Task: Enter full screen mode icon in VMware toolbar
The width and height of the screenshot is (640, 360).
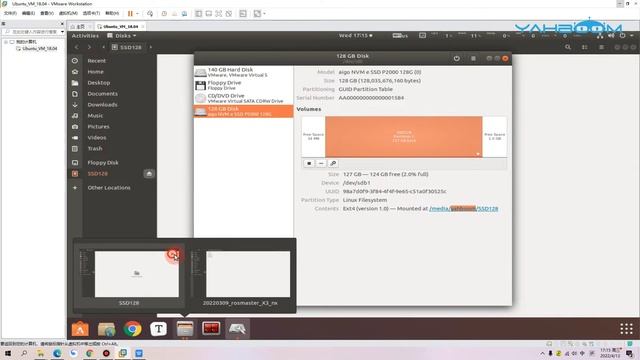Action: tap(219, 13)
